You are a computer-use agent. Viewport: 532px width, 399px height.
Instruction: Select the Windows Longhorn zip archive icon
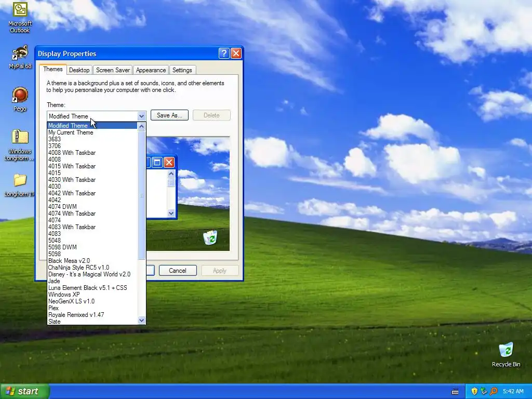click(x=20, y=145)
